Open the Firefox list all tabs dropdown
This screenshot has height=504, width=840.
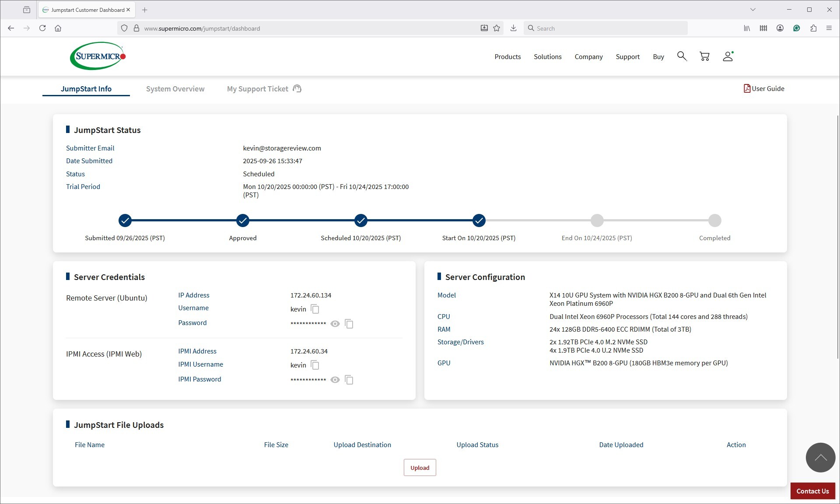pos(753,10)
